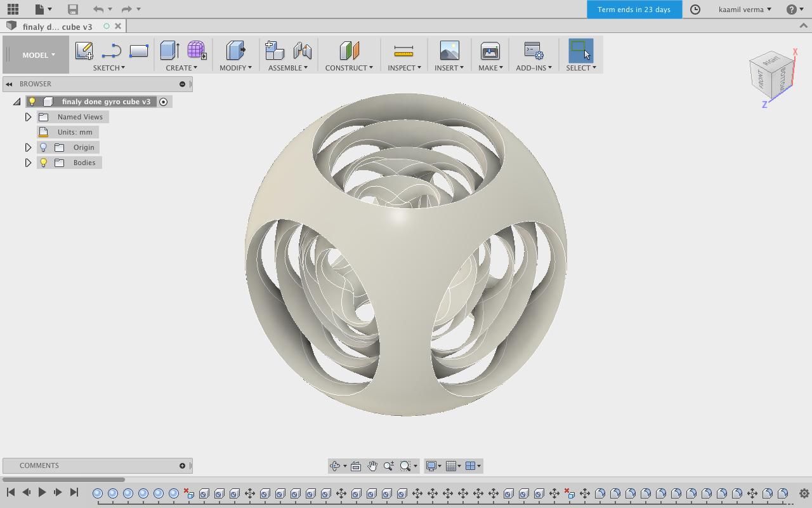Open the MODIFY menu
This screenshot has width=812, height=508.
(235, 68)
